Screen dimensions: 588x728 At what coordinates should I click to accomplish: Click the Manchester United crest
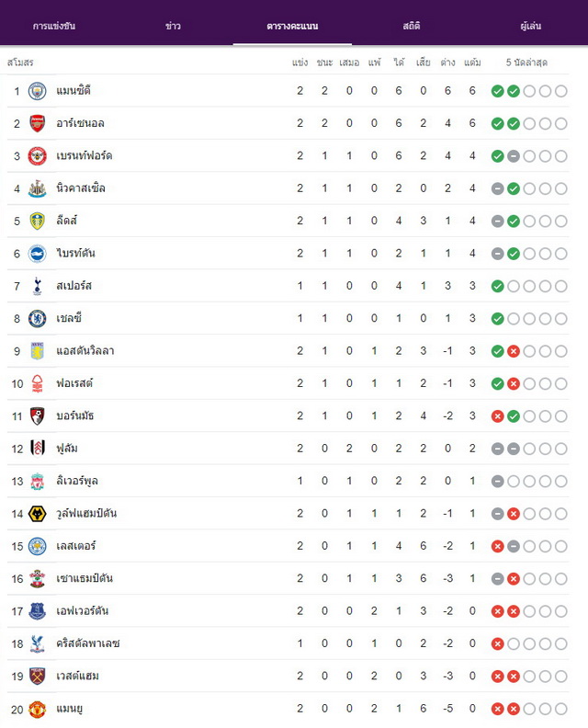[x=37, y=709]
